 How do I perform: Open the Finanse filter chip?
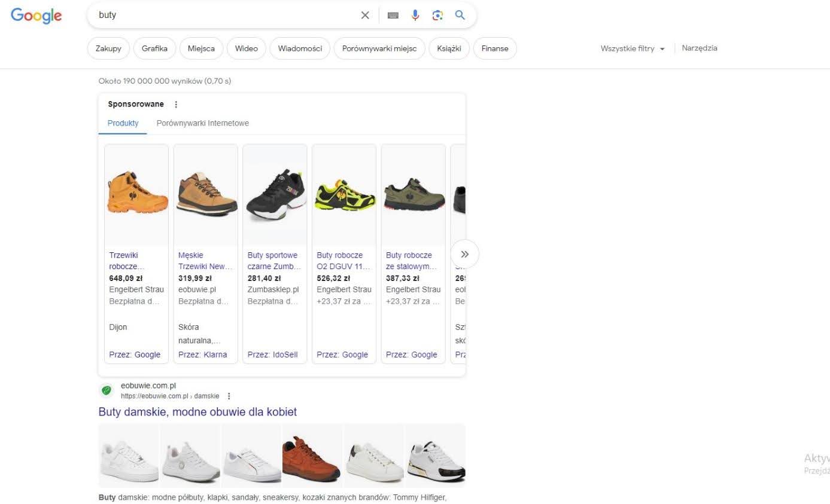pos(495,48)
